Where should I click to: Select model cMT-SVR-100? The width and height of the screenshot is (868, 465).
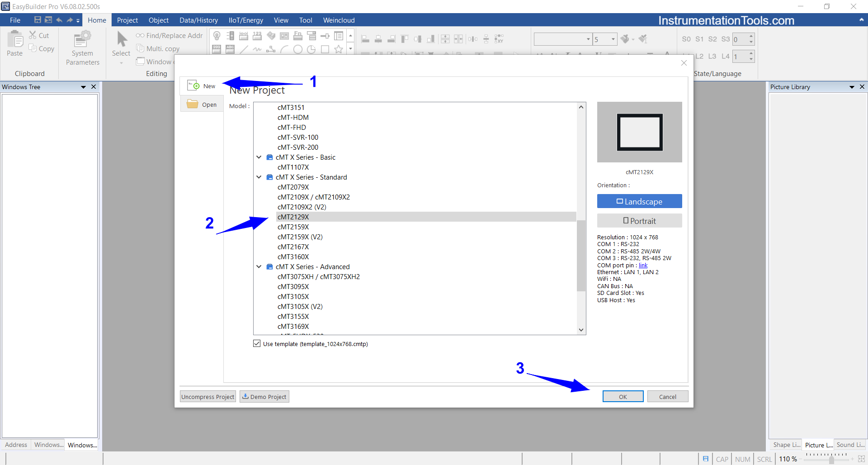[x=297, y=137]
